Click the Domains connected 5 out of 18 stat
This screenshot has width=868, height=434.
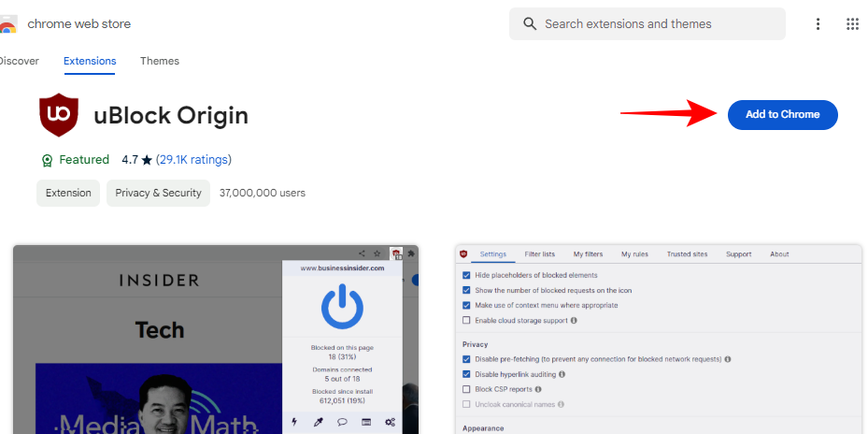(342, 374)
